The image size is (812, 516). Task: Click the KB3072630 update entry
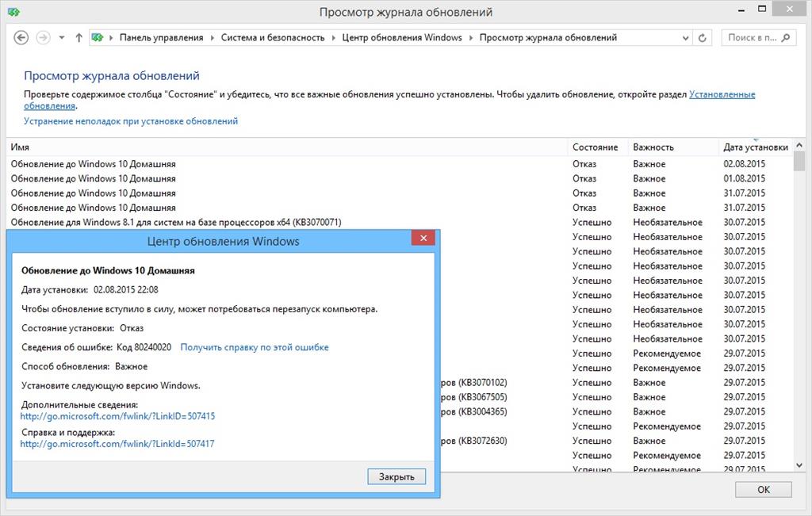[474, 441]
